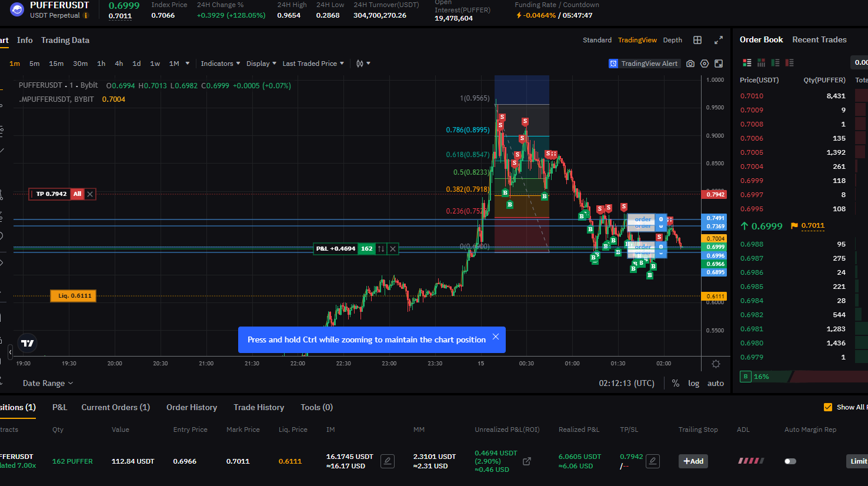Open Last Traded Price dropdown

(313, 64)
